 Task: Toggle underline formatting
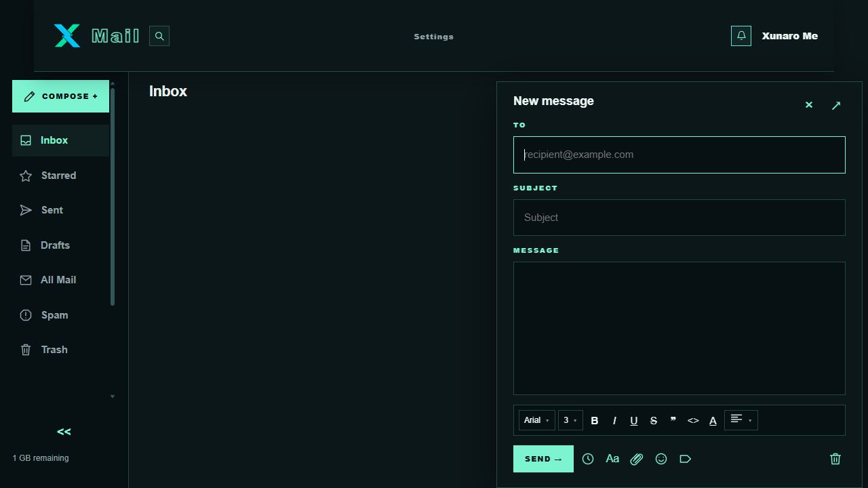tap(634, 420)
